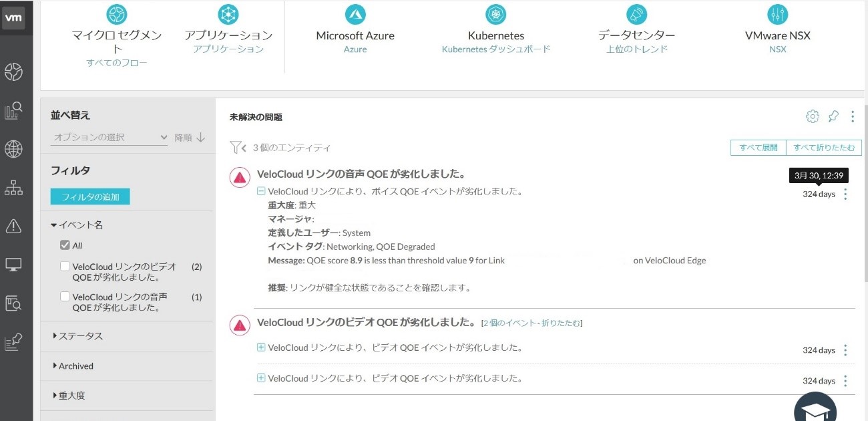Viewport: 868px width, 421px height.
Task: Click the 3個のエンティティ count text
Action: [292, 148]
